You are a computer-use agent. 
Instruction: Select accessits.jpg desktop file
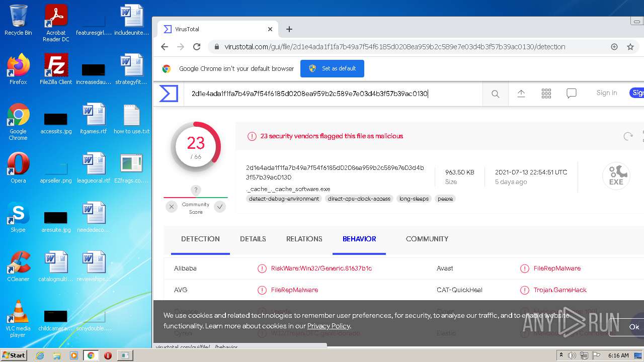(56, 122)
